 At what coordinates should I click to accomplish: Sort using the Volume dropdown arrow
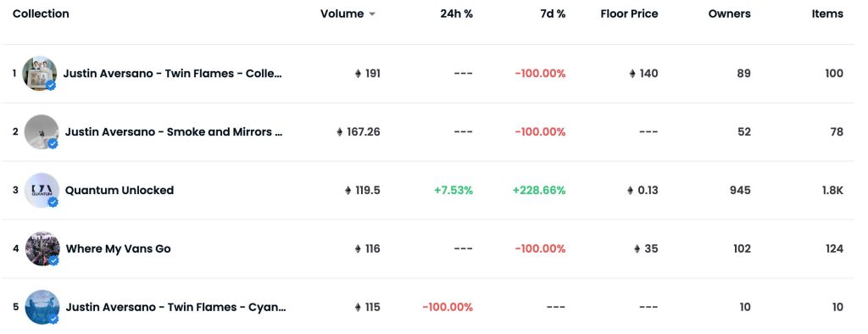[x=372, y=14]
